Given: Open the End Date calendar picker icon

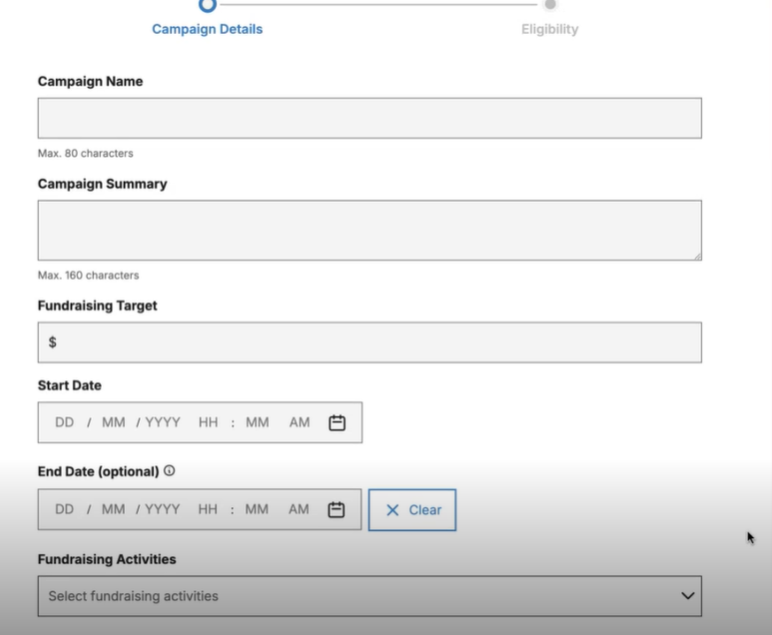Looking at the screenshot, I should (x=336, y=509).
